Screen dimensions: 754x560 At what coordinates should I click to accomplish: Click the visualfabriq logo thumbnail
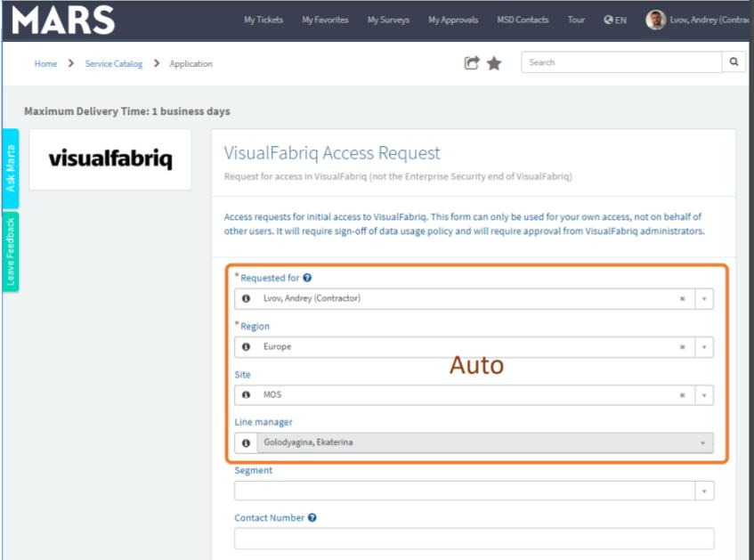pyautogui.click(x=110, y=158)
